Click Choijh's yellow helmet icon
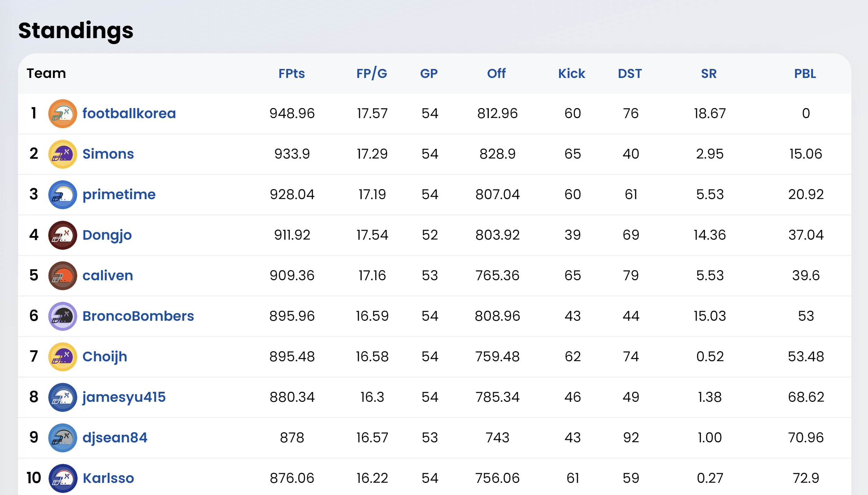The image size is (868, 495). point(62,357)
